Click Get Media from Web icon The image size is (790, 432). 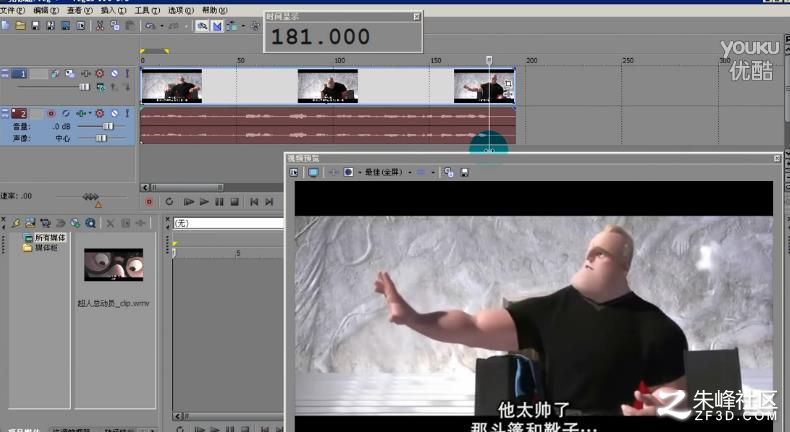(x=75, y=223)
